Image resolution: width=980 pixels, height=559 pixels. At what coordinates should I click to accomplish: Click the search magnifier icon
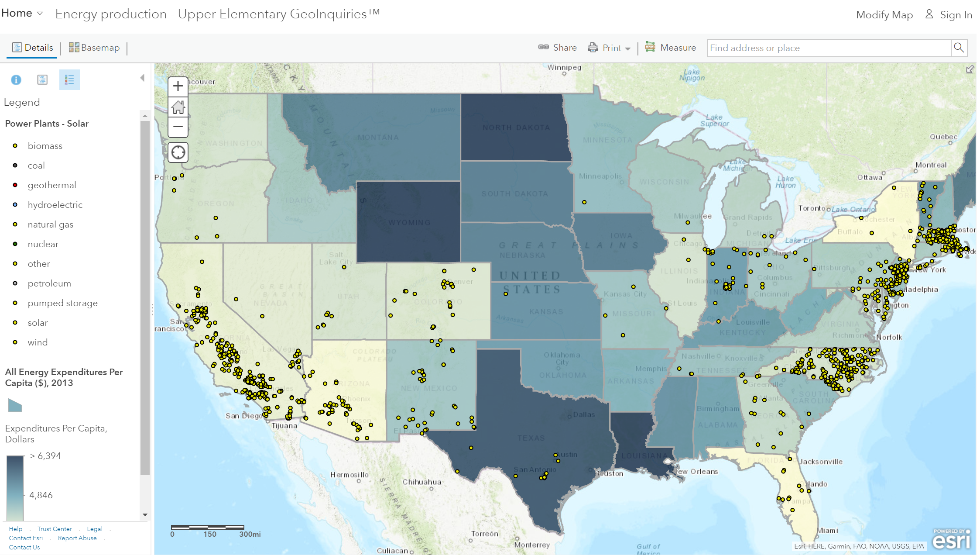959,48
